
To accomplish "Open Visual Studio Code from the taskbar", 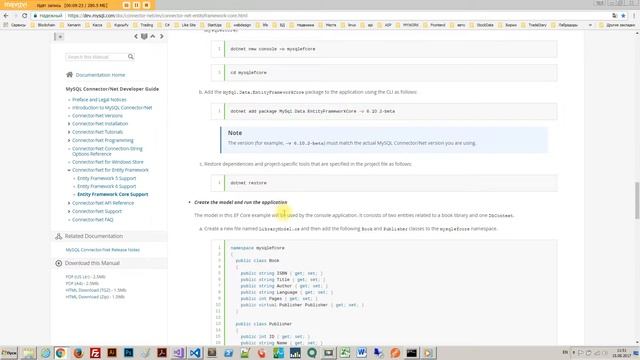I will (195, 353).
